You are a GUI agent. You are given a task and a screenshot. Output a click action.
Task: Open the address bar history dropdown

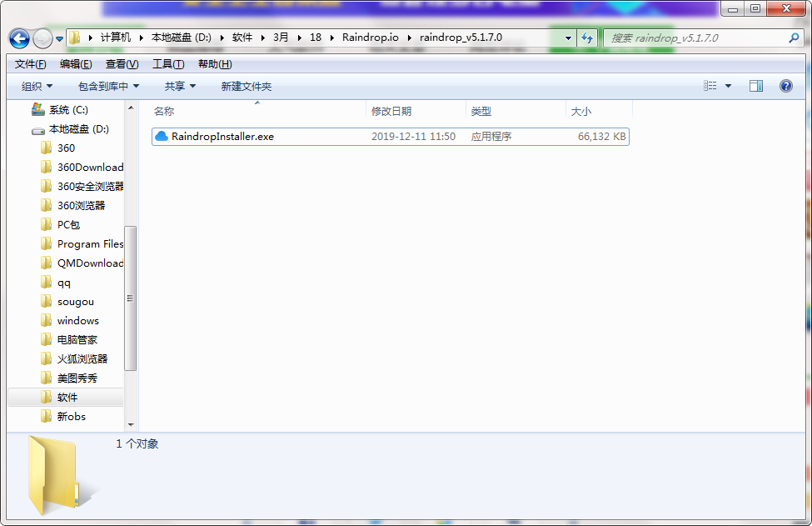click(566, 38)
